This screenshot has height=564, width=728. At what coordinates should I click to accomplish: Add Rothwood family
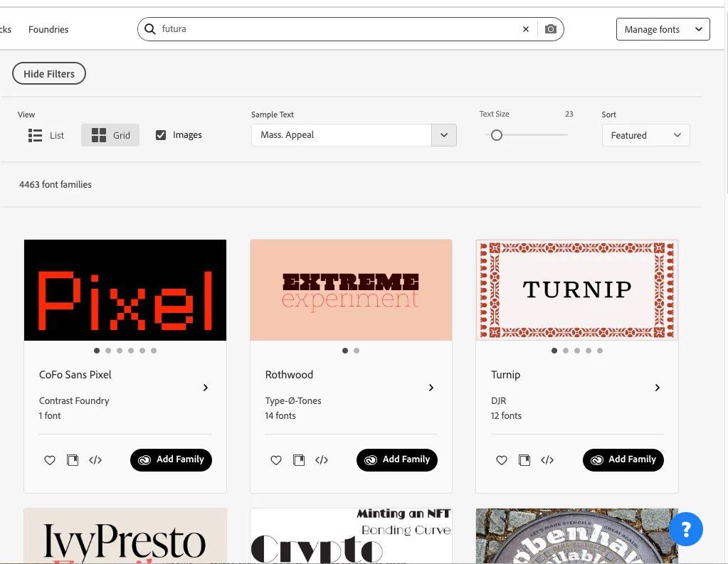pos(397,460)
